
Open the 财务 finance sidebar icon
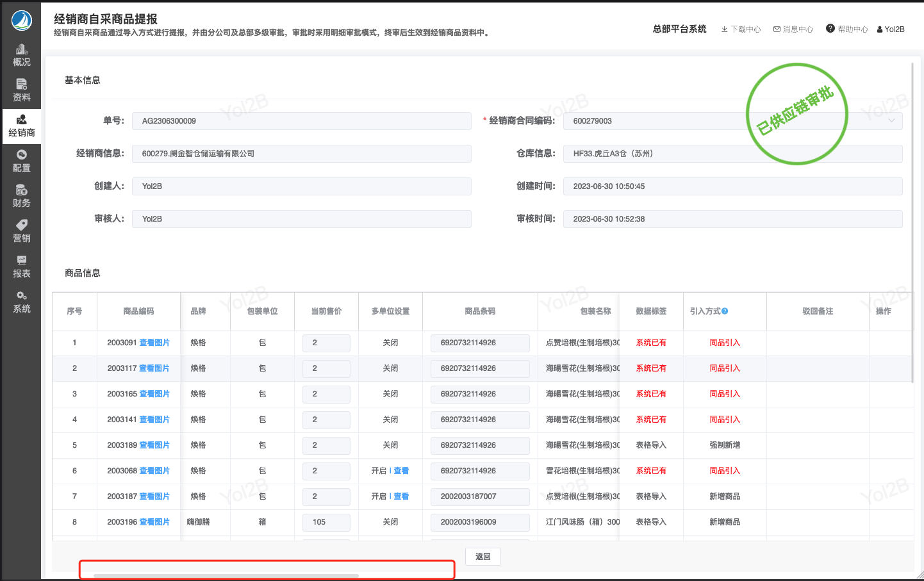pyautogui.click(x=22, y=197)
